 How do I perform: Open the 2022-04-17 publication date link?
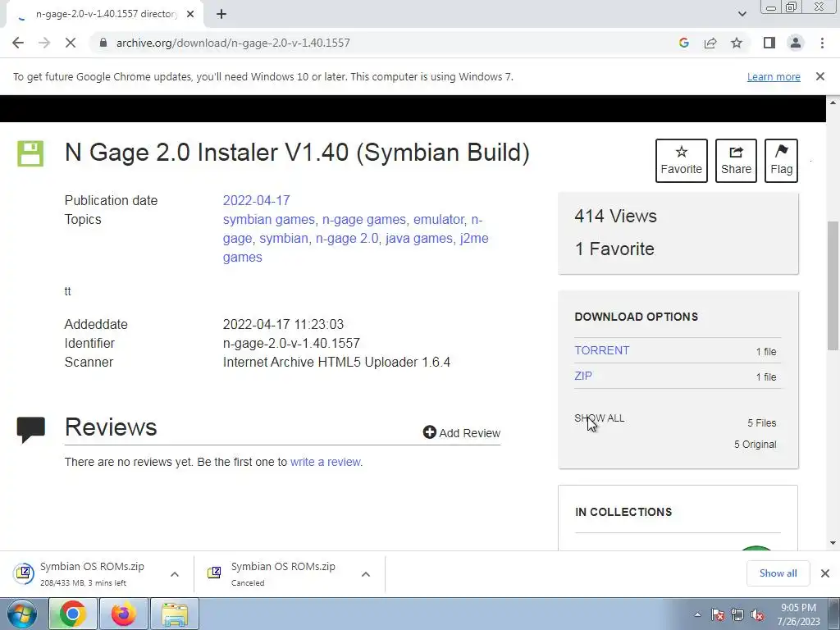[256, 200]
